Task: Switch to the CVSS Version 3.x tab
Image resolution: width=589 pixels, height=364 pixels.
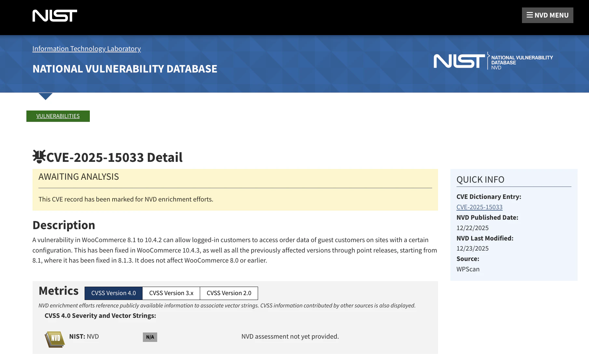Action: [171, 293]
